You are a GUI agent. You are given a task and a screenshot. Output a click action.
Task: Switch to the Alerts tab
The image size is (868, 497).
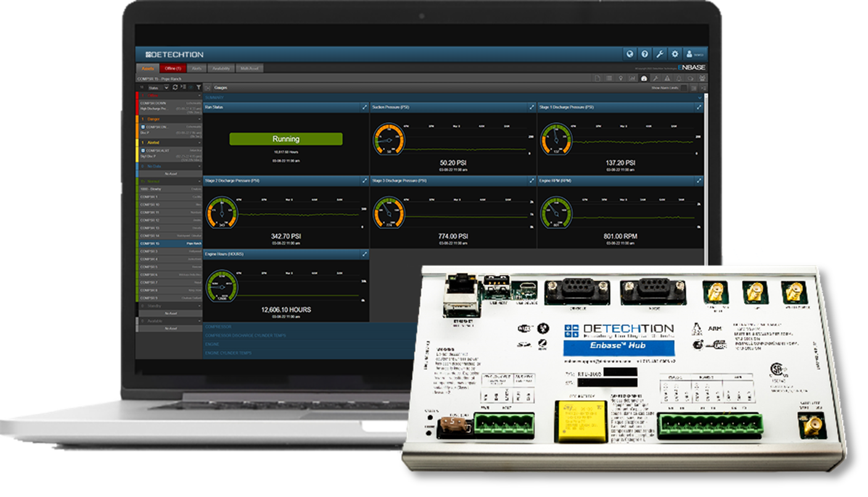click(x=197, y=68)
